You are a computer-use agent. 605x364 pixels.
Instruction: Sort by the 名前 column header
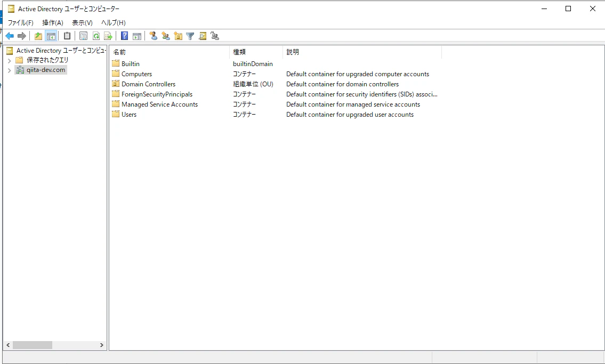coord(170,52)
